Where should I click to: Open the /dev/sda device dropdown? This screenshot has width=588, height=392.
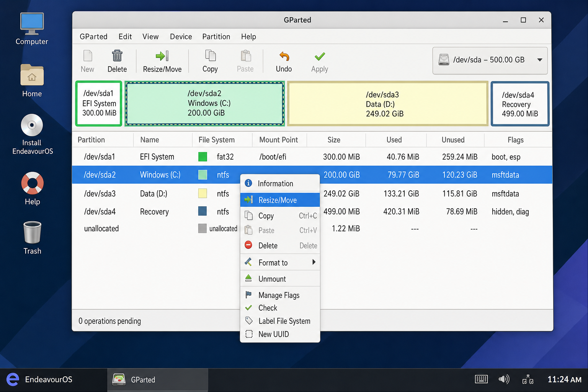click(490, 60)
